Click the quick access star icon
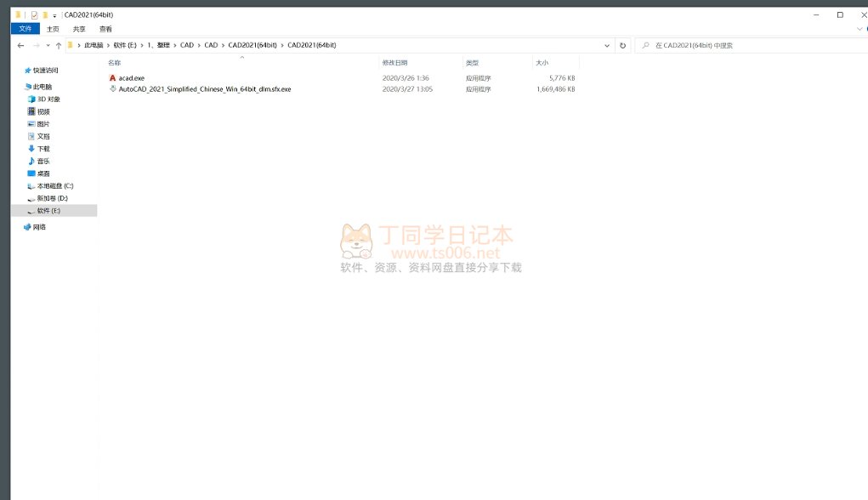This screenshot has width=868, height=500. (x=28, y=71)
